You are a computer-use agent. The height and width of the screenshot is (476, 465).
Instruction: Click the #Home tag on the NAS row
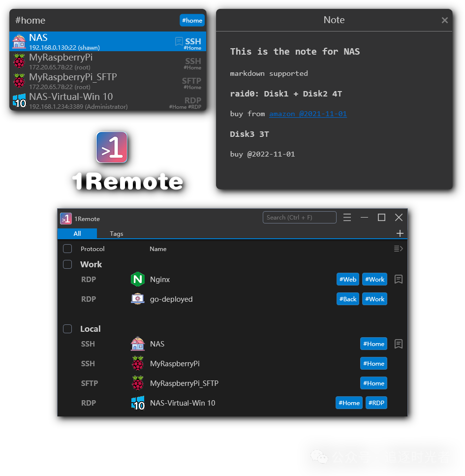(x=373, y=344)
